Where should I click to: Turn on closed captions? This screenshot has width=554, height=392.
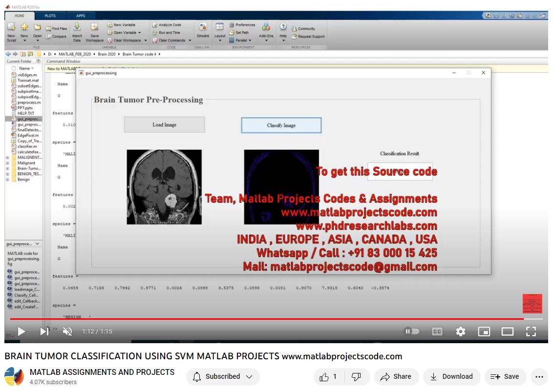pos(437,331)
